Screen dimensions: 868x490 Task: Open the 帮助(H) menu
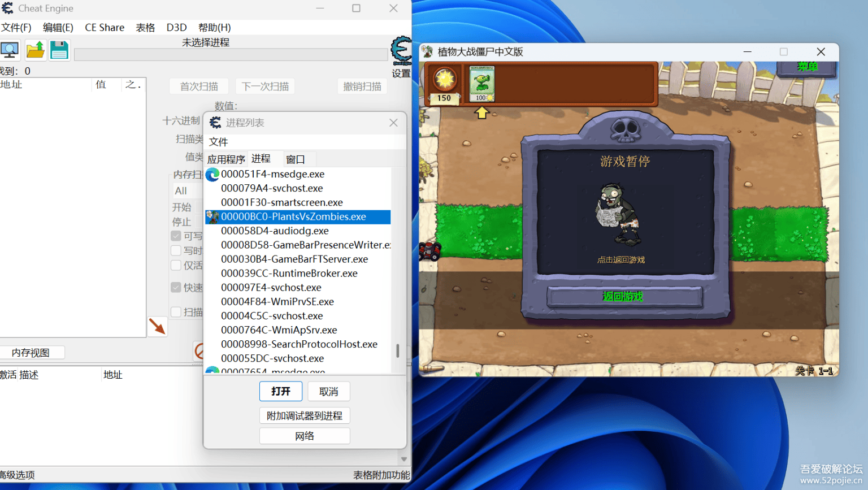point(215,28)
